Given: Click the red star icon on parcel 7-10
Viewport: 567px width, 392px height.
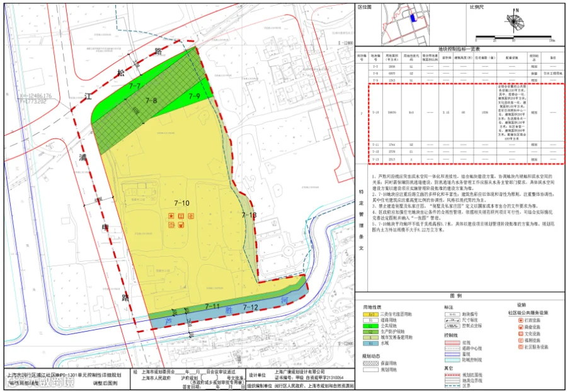Looking at the screenshot, I should 171,216.
